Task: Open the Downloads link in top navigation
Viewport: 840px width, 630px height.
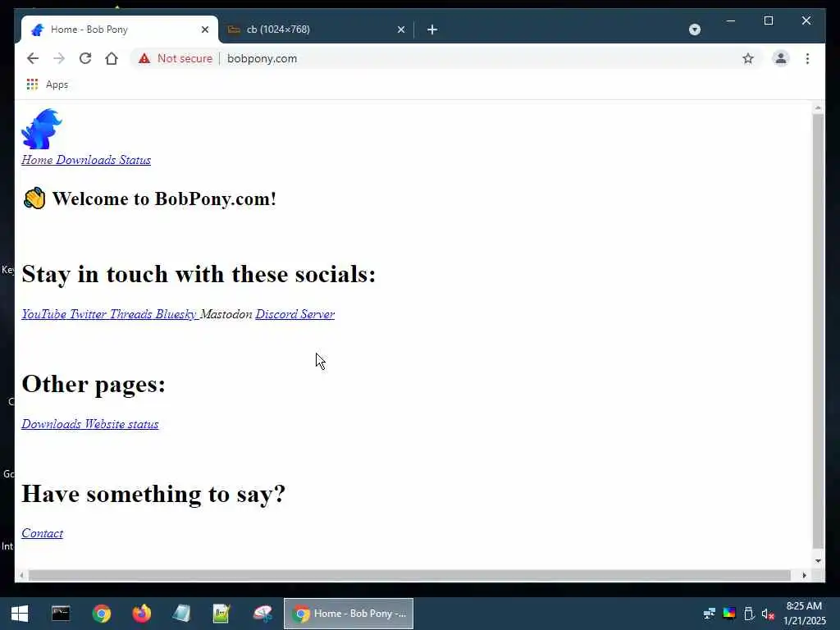Action: [85, 160]
